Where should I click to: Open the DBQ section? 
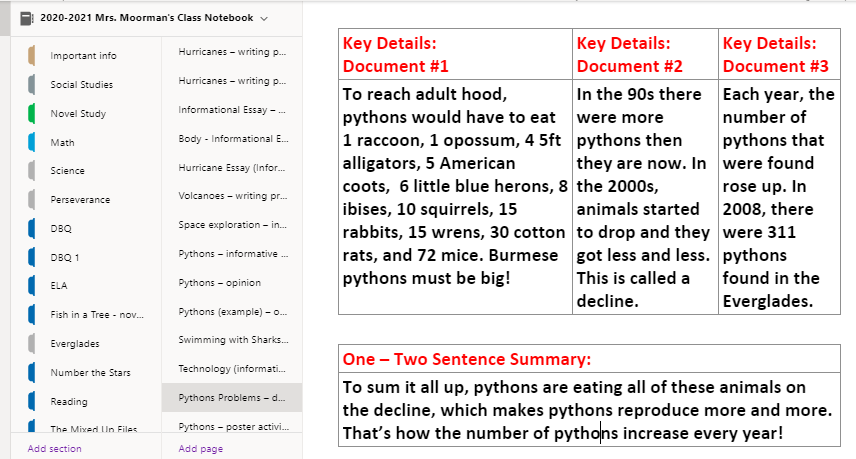click(61, 229)
